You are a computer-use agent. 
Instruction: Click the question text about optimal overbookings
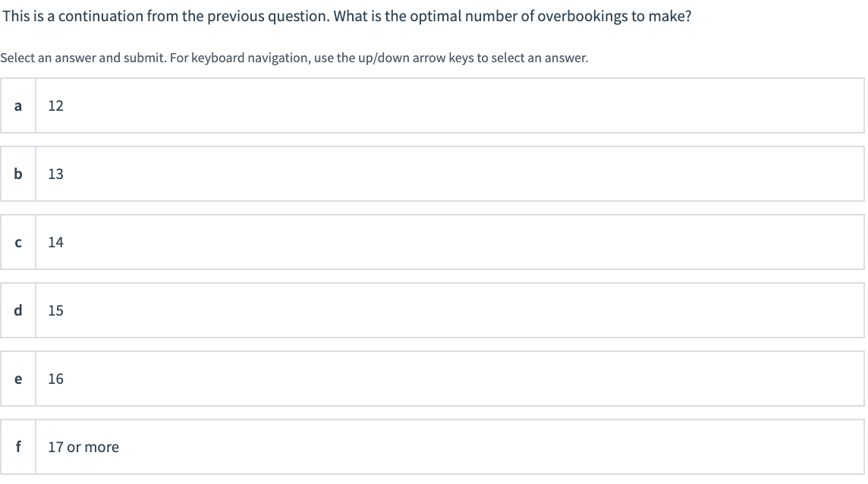[x=346, y=15]
